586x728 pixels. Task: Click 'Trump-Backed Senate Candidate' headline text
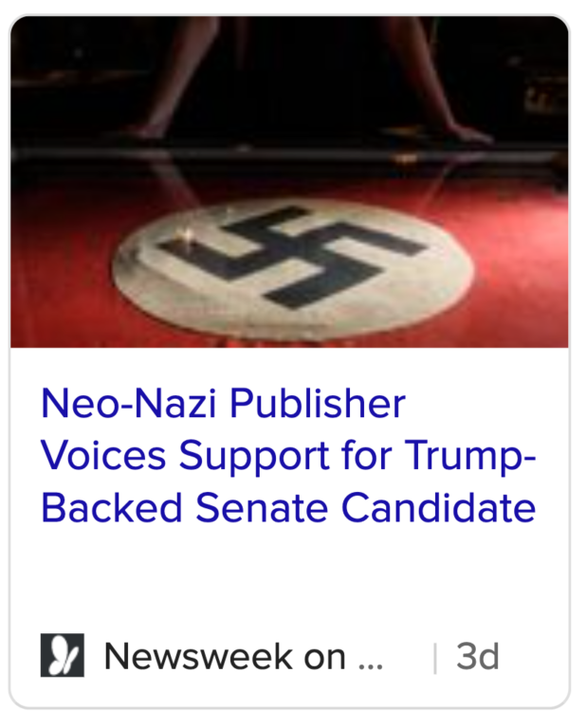(288, 482)
